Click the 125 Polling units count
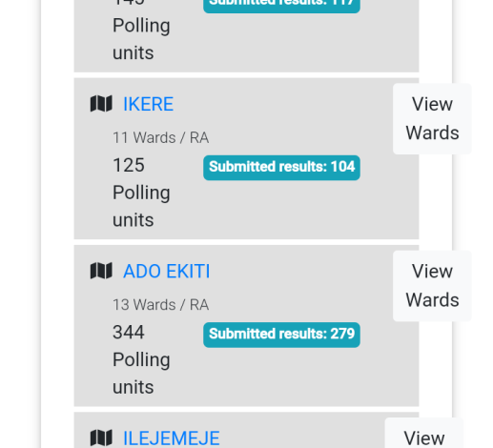Viewport: 493px width, 448px height. coord(141,193)
